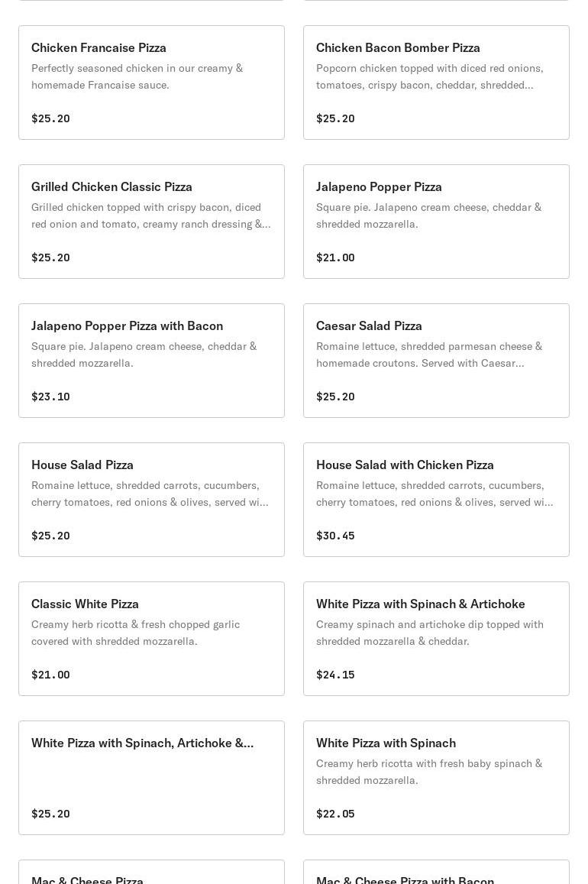
Task: Click the $23.10 price label
Action: pyautogui.click(x=50, y=397)
